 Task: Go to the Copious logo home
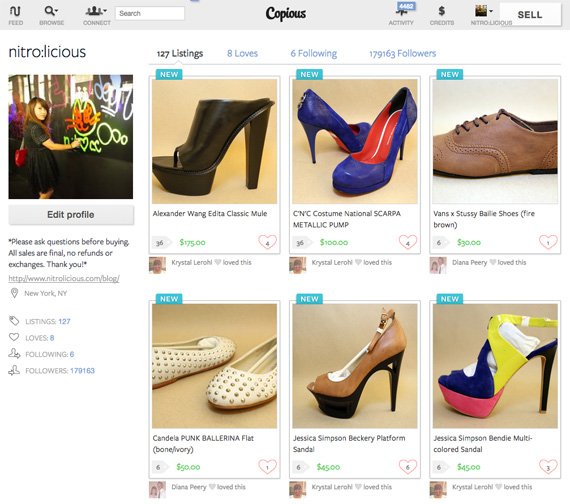click(x=286, y=14)
